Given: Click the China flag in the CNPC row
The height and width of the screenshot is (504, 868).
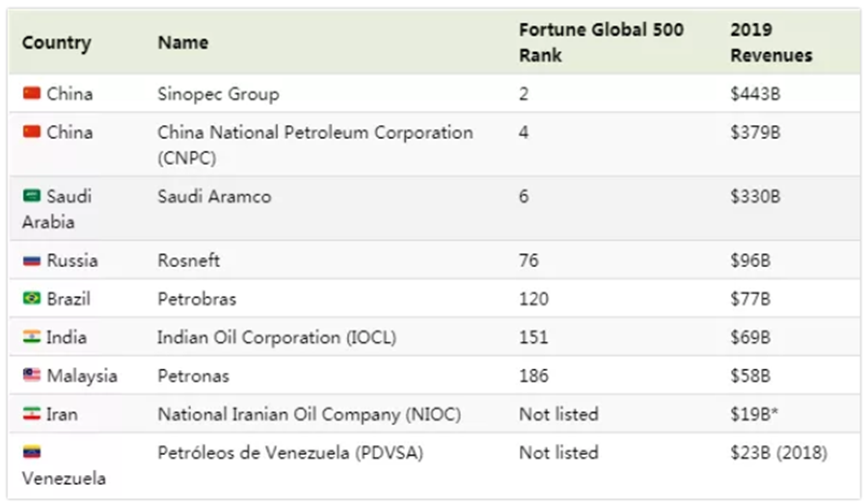Looking at the screenshot, I should [x=32, y=132].
